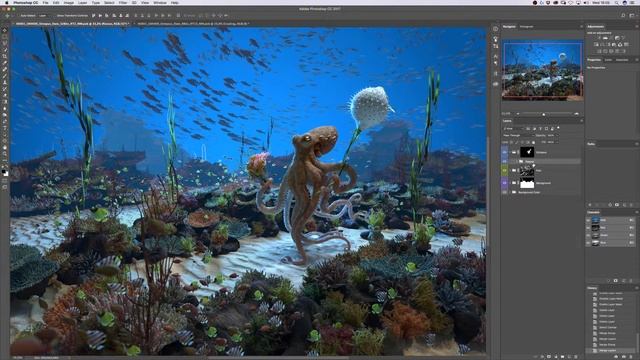Click Navigator zoom in large mountains icon

click(x=576, y=114)
